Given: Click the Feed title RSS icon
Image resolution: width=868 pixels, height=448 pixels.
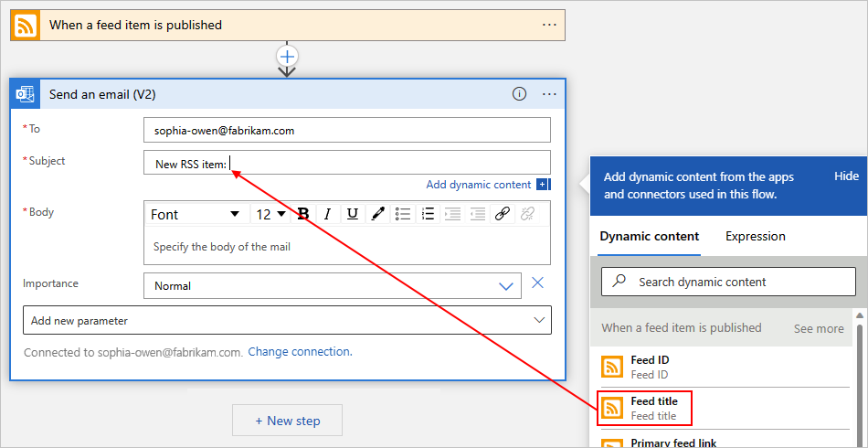Looking at the screenshot, I should coord(613,408).
